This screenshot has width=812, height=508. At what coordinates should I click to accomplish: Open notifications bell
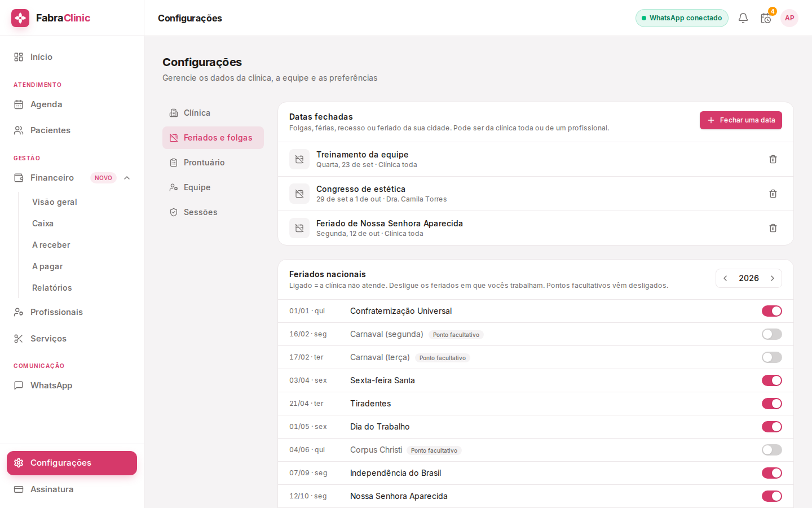pos(743,18)
